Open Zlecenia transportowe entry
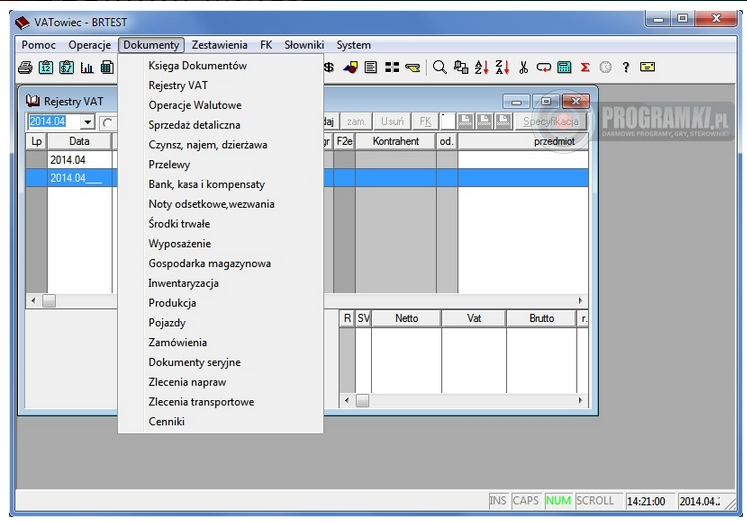Viewport: 747px width, 522px height. point(221,402)
